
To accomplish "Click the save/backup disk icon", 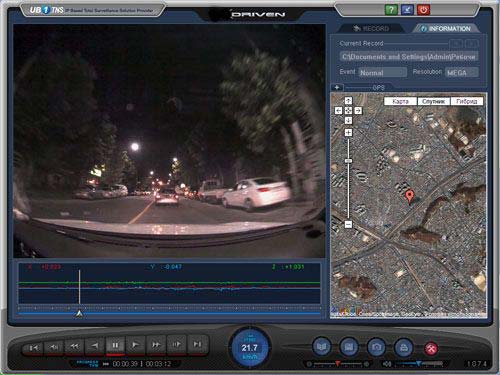I will (x=349, y=347).
